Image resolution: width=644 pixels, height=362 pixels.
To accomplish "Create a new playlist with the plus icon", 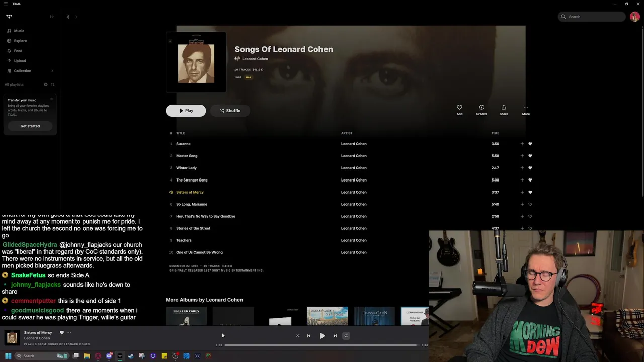I will point(46,84).
